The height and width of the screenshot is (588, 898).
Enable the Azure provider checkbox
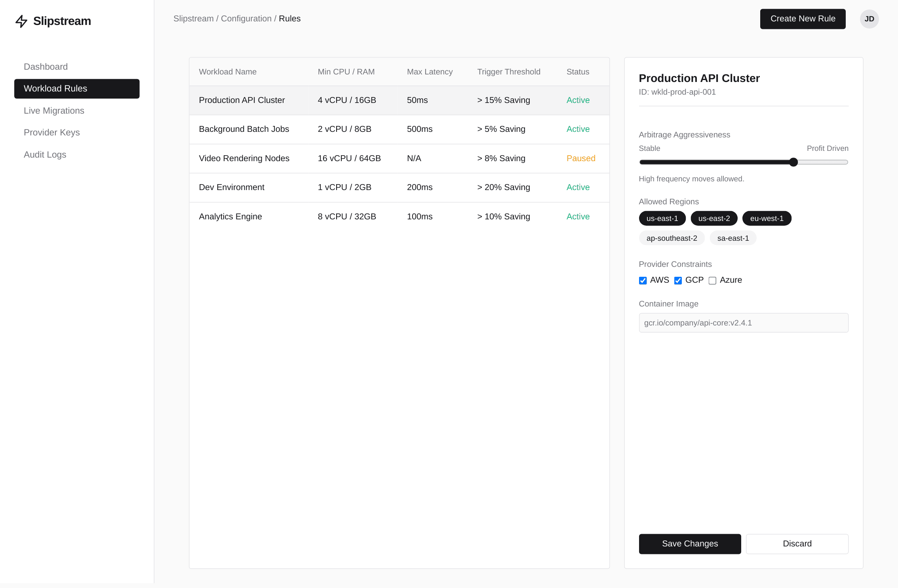pyautogui.click(x=712, y=281)
